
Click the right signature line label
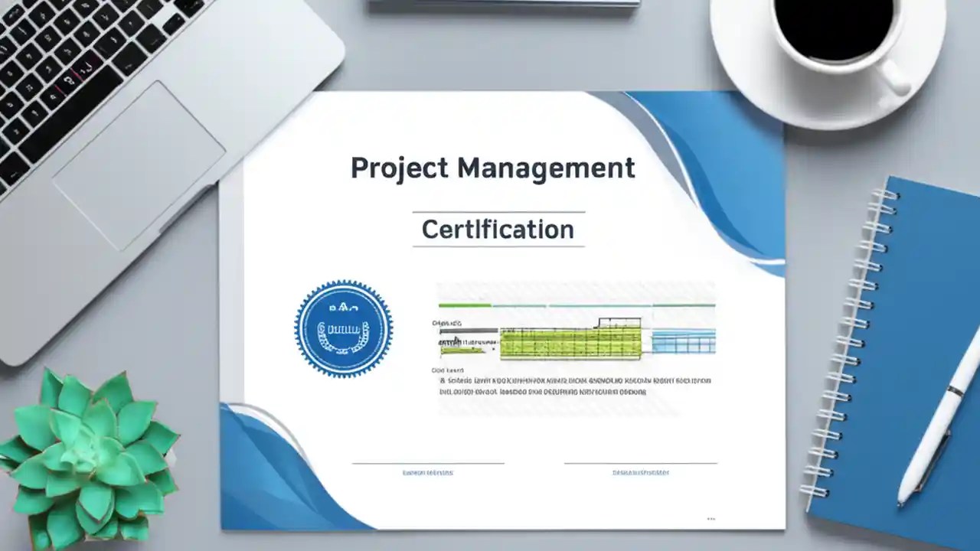640,472
